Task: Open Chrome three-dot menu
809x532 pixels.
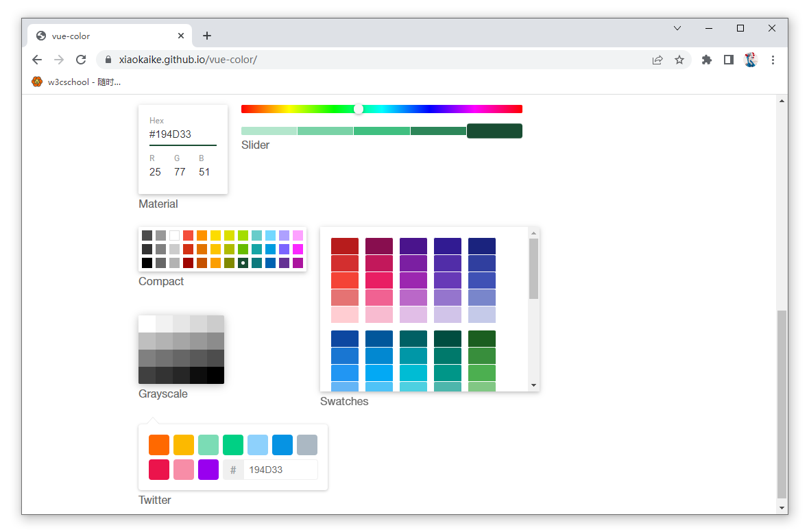Action: [773, 60]
